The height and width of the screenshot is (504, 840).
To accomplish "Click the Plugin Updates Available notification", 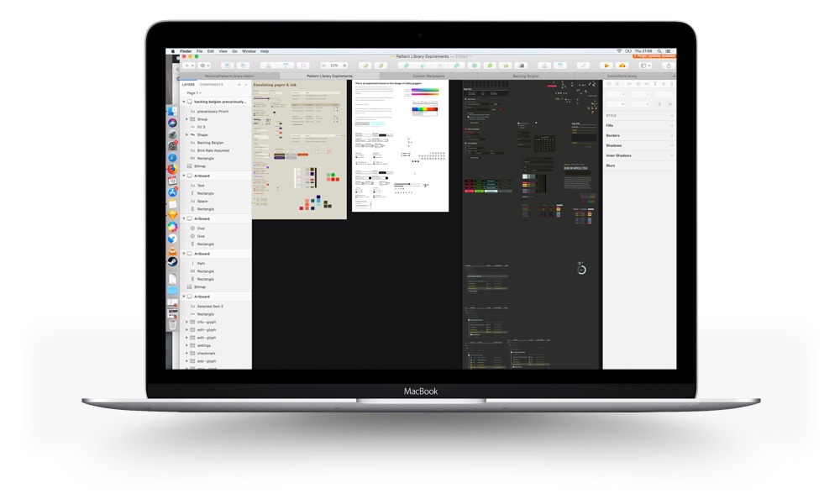I will coord(654,57).
